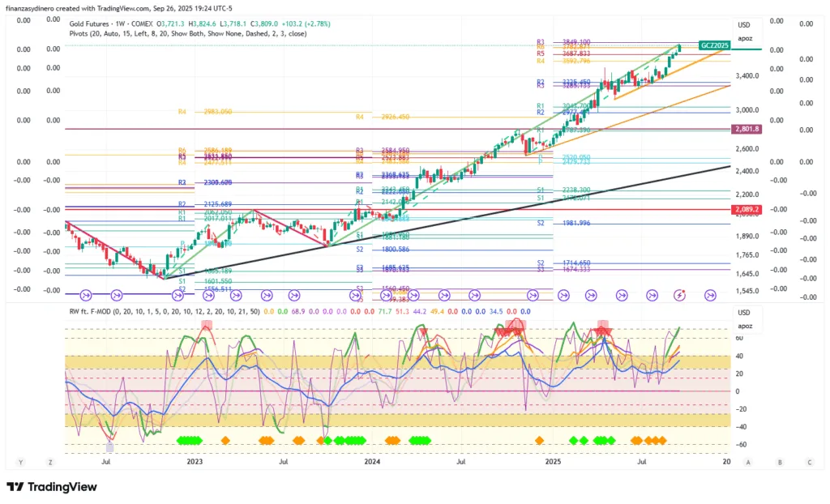Click the red lightning event icon
Screen dimensions: 830x504
(x=681, y=296)
